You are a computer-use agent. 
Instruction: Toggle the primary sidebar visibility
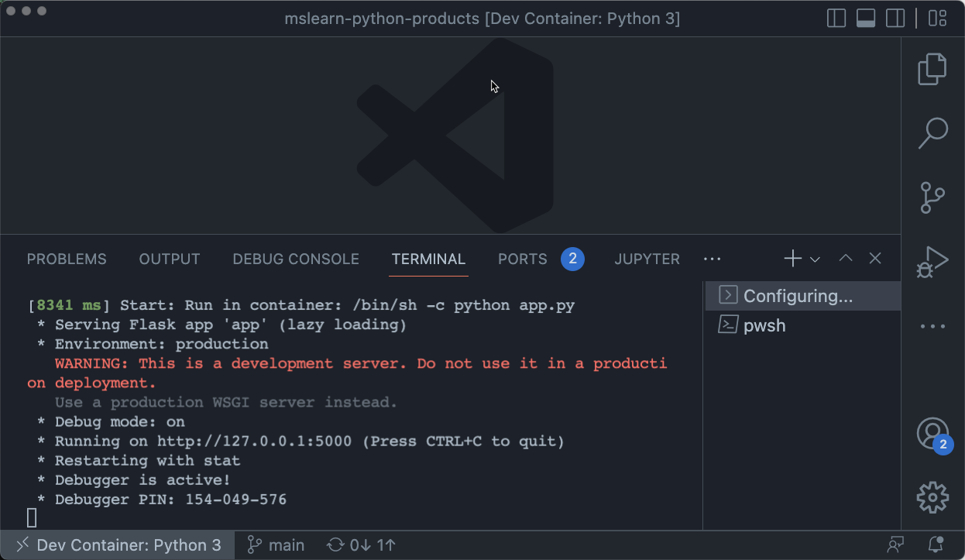click(x=836, y=18)
